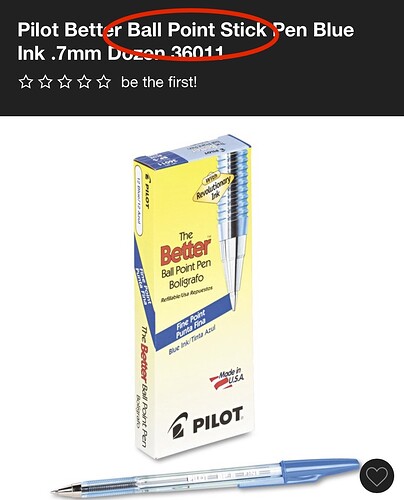Select the first rating star

[x=26, y=82]
